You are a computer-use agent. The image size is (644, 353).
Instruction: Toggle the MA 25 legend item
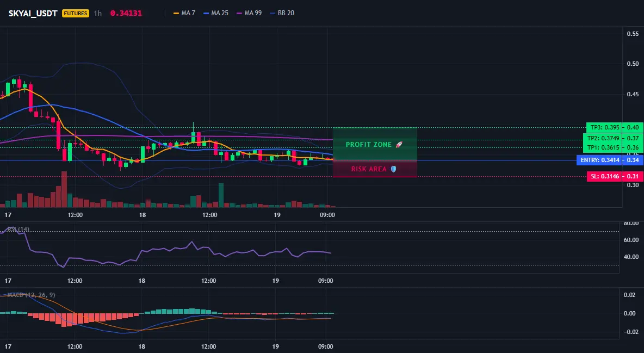click(216, 13)
